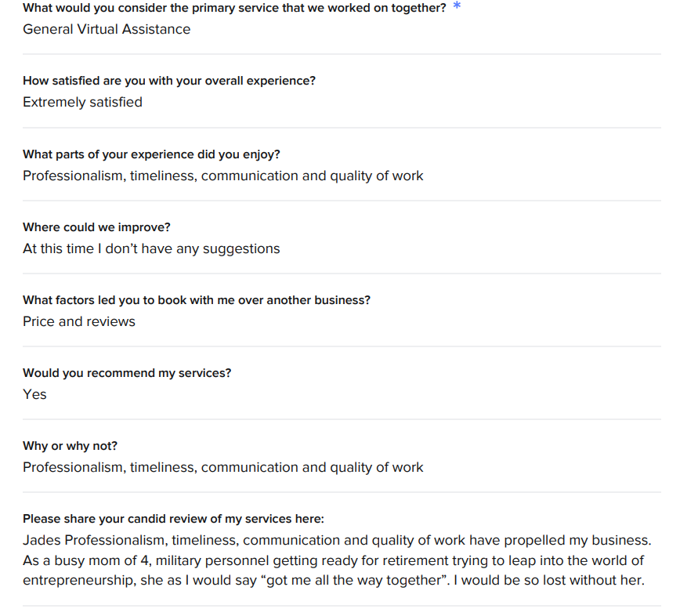This screenshot has width=680, height=616.
Task: Select the 'Price and reviews' answer
Action: (79, 321)
